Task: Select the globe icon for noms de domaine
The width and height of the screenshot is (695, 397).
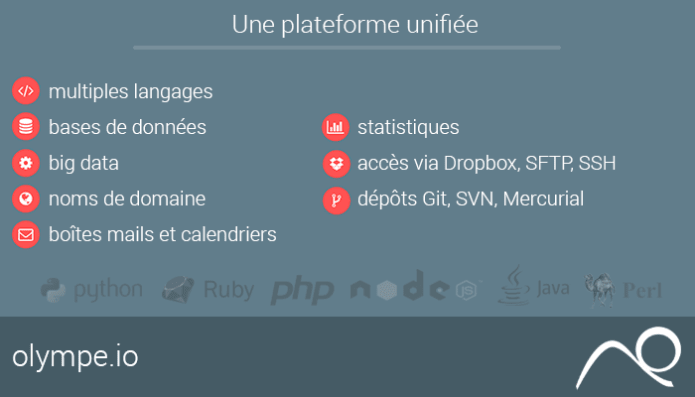Action: pos(26,198)
